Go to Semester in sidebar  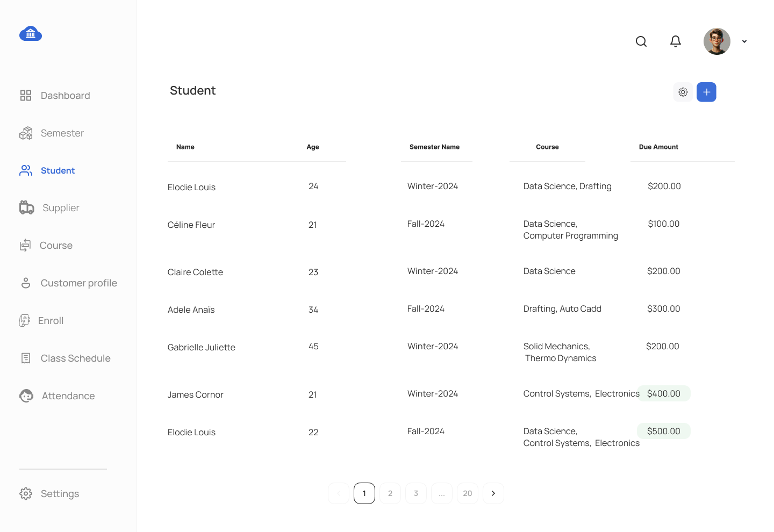[x=62, y=133]
